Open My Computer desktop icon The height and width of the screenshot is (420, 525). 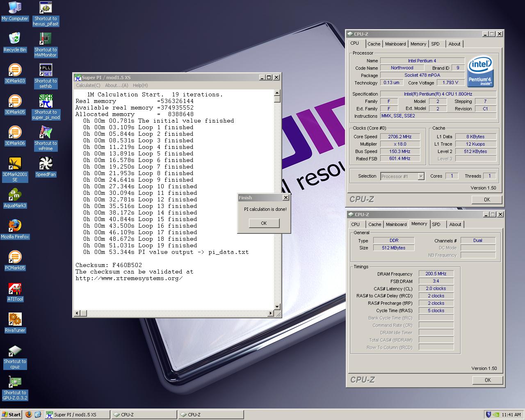15,11
